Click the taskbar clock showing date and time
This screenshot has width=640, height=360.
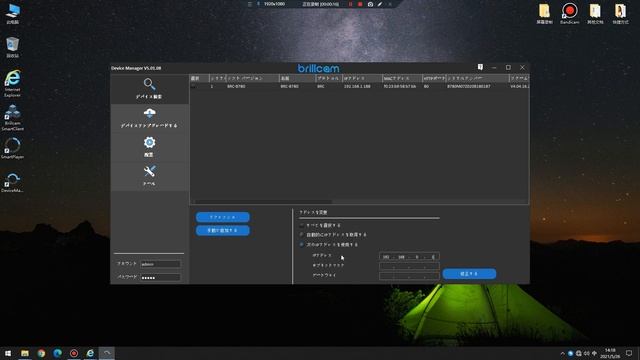pyautogui.click(x=610, y=353)
